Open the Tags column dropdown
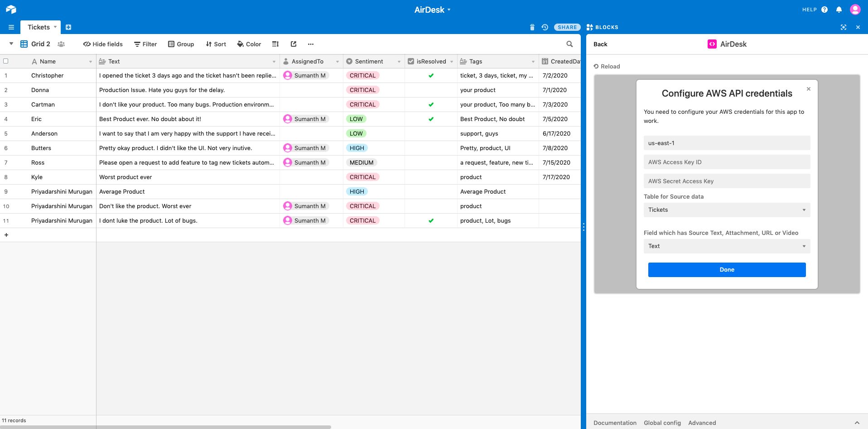This screenshot has width=868, height=429. pyautogui.click(x=533, y=62)
